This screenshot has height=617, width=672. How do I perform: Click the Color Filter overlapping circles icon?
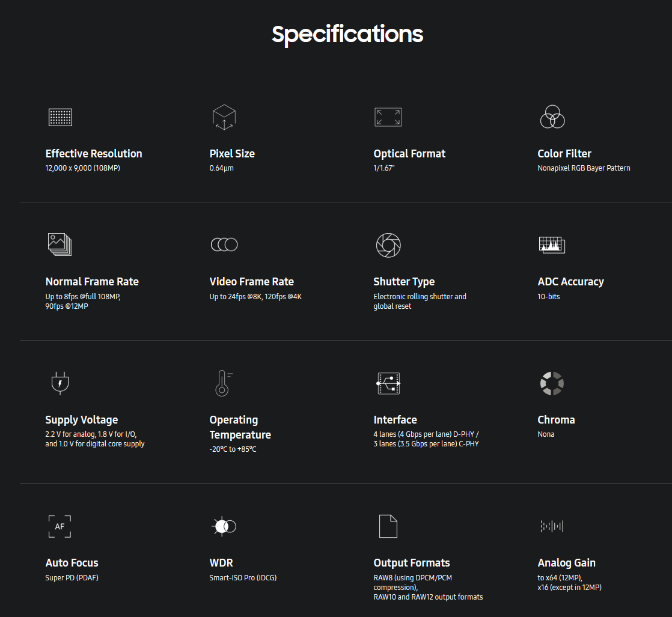coord(552,117)
